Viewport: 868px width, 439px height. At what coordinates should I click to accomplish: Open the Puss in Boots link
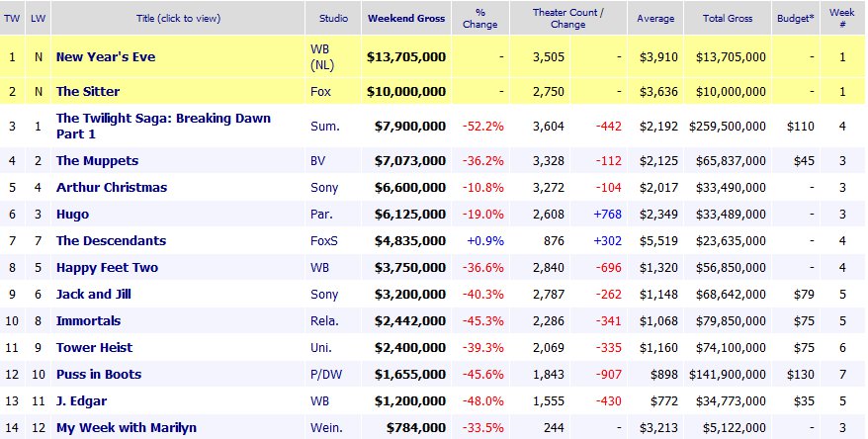(99, 375)
